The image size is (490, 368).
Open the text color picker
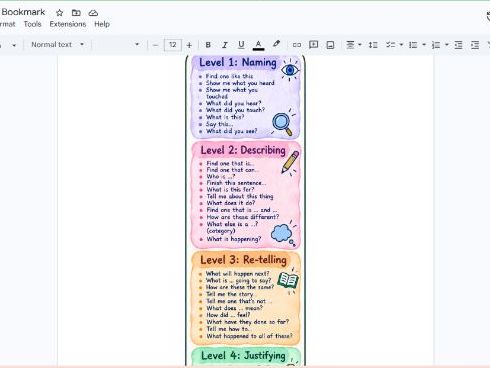(258, 45)
